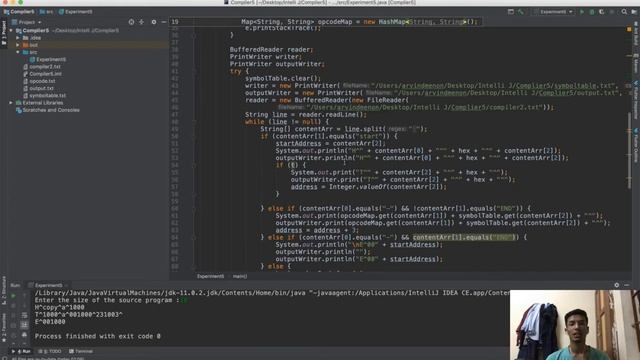Click the highlighted contentArr[1].equals("END") expression
Image resolution: width=640 pixels, height=360 pixels.
464,237
